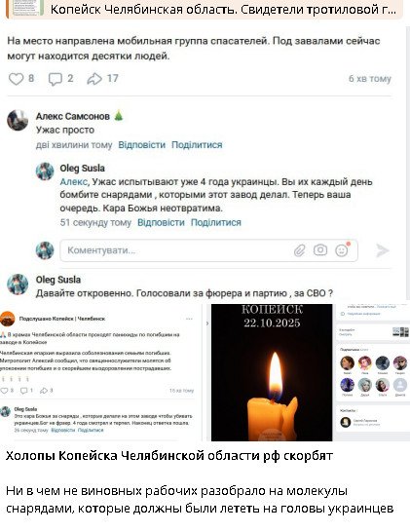Send comment with paper plane icon
This screenshot has height=532, width=410.
coord(383,250)
